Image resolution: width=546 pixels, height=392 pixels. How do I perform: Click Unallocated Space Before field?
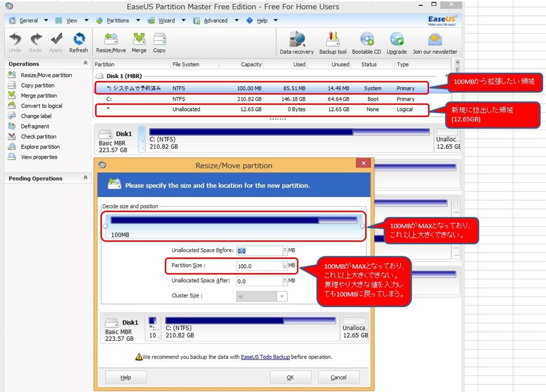[260, 251]
